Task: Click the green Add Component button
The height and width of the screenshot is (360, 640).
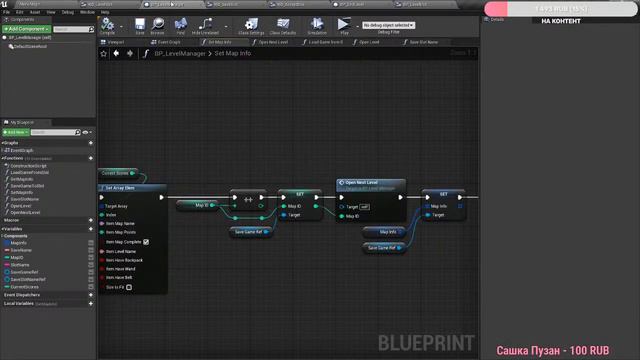Action: [26, 29]
